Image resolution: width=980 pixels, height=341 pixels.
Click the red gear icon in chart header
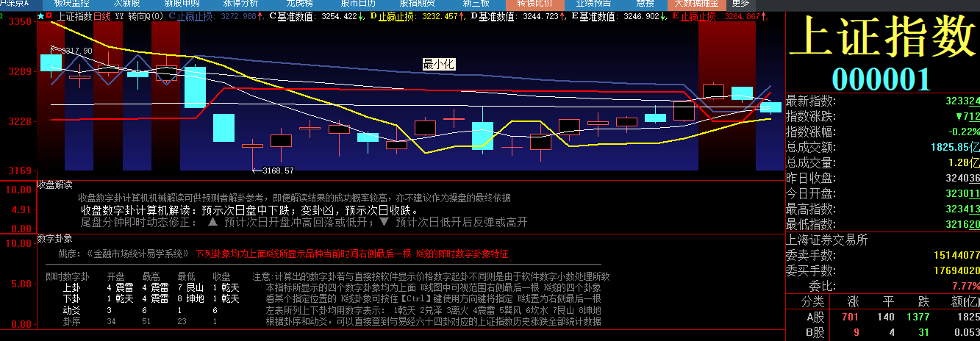(x=49, y=15)
